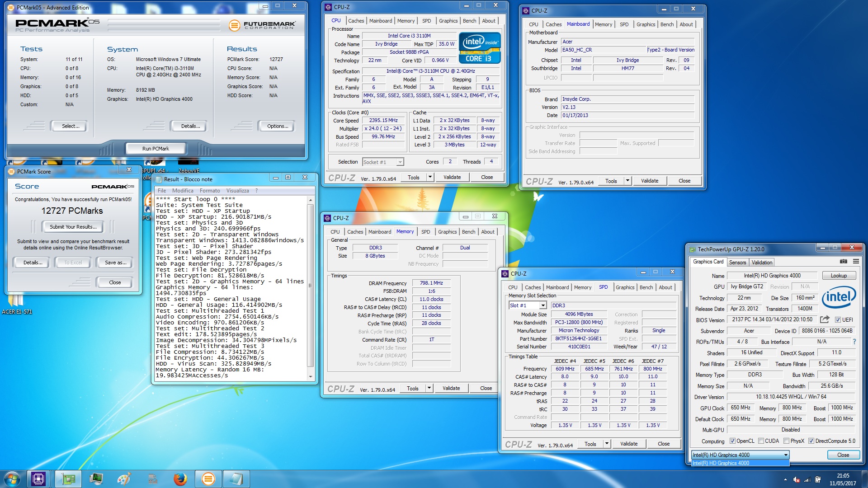Switch to the Validation tab in GPU-Z
This screenshot has width=868, height=488.
[x=762, y=263]
